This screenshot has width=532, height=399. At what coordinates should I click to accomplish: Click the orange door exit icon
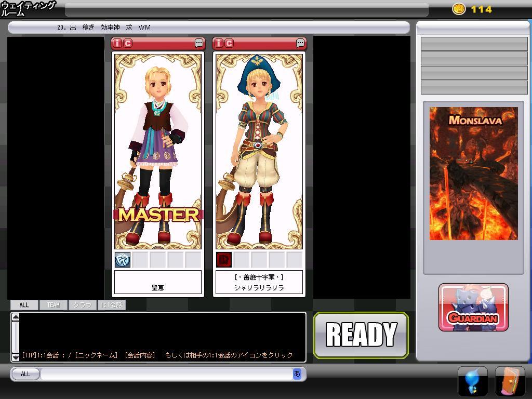(x=510, y=381)
